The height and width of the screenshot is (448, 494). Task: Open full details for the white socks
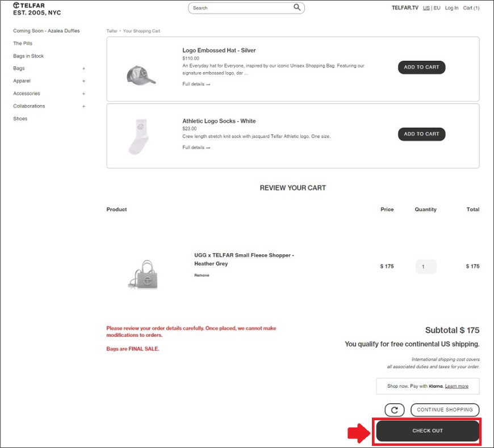196,148
